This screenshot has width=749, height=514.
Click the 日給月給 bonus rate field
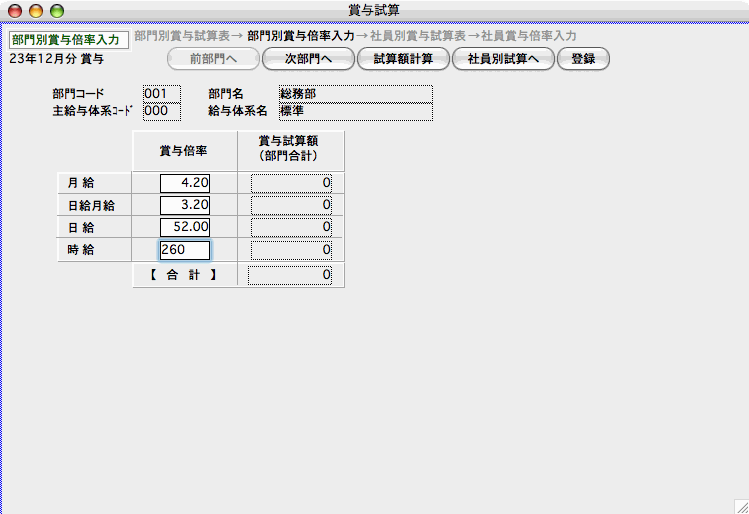point(184,205)
